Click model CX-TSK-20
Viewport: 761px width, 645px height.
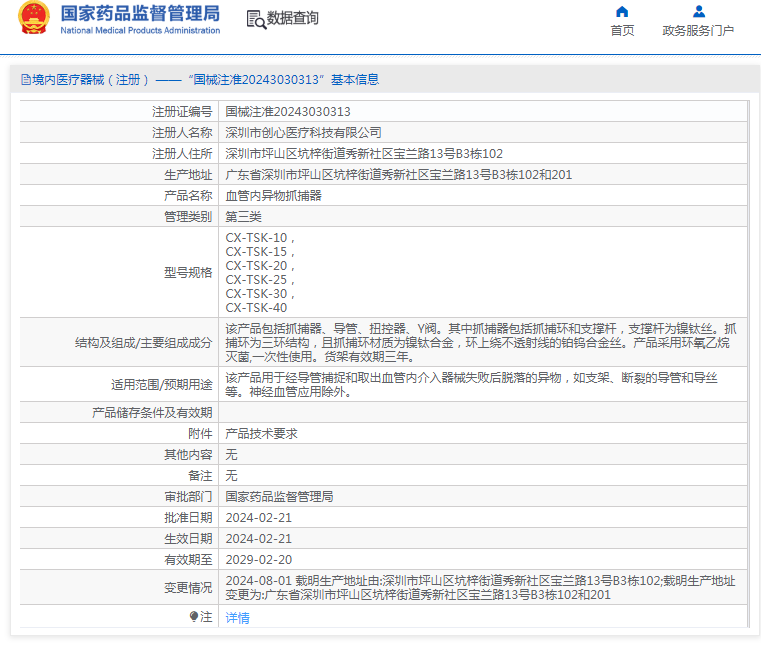[x=256, y=266]
